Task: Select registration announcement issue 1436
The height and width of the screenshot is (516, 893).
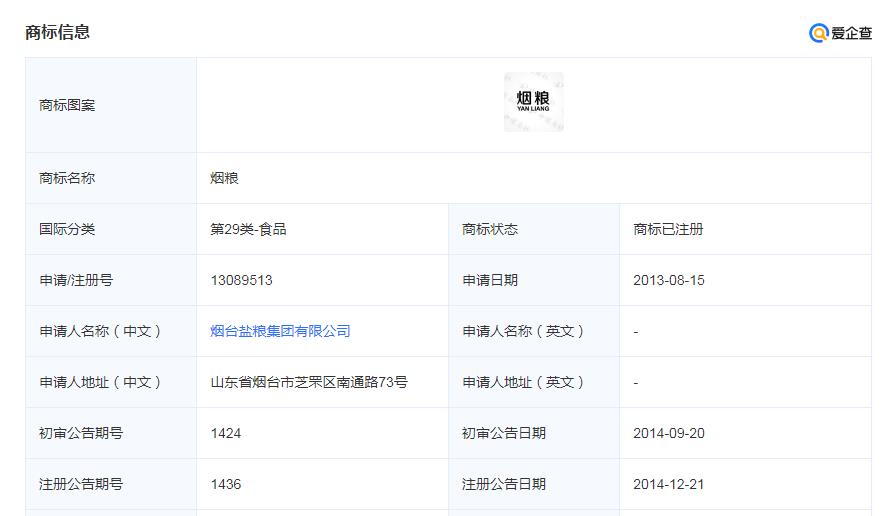Action: click(226, 485)
